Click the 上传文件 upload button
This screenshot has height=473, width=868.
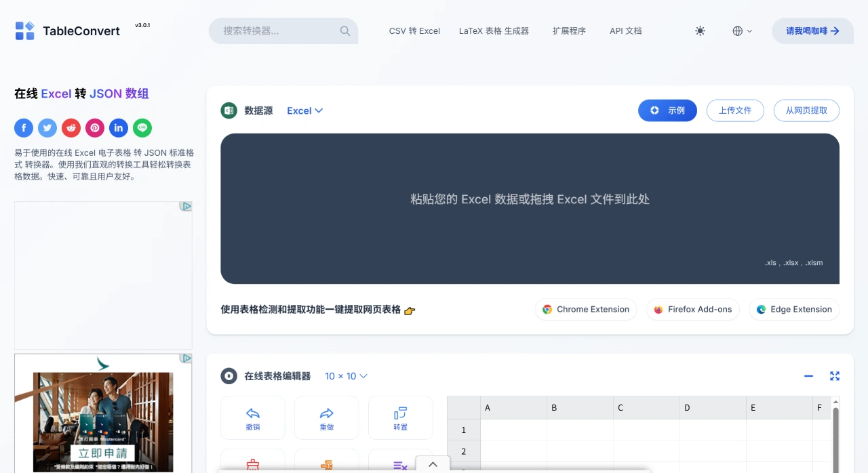tap(735, 110)
